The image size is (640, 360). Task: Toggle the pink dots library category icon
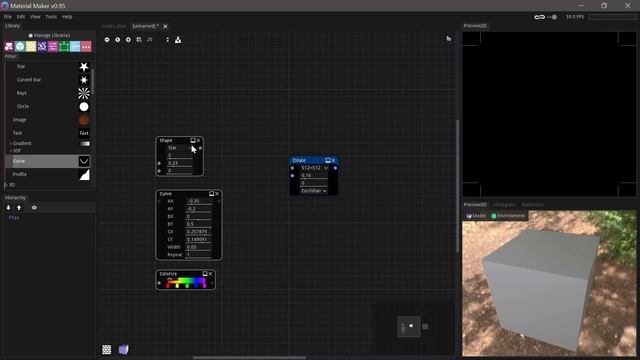click(86, 47)
